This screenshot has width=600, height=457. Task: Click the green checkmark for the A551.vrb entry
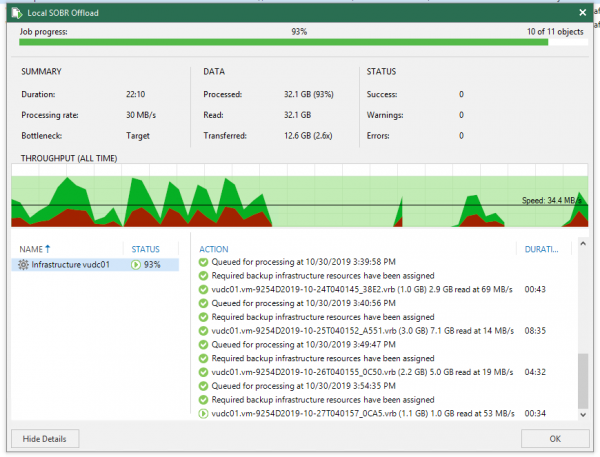point(203,330)
